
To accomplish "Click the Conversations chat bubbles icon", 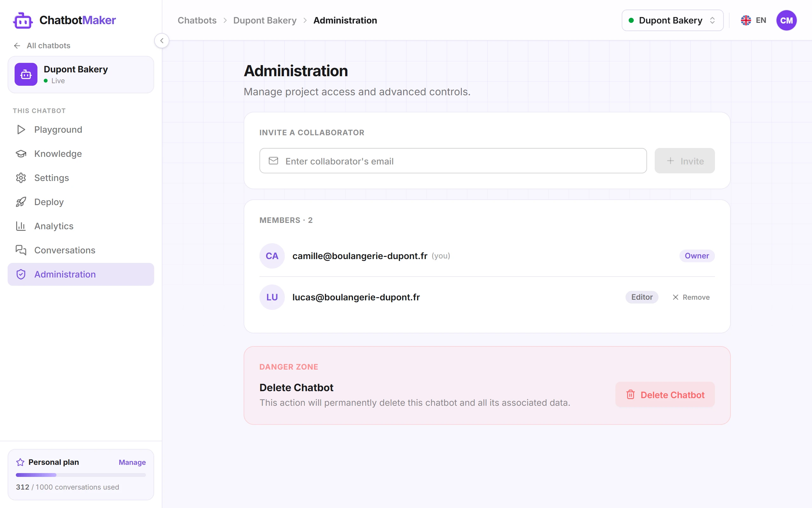I will point(21,250).
